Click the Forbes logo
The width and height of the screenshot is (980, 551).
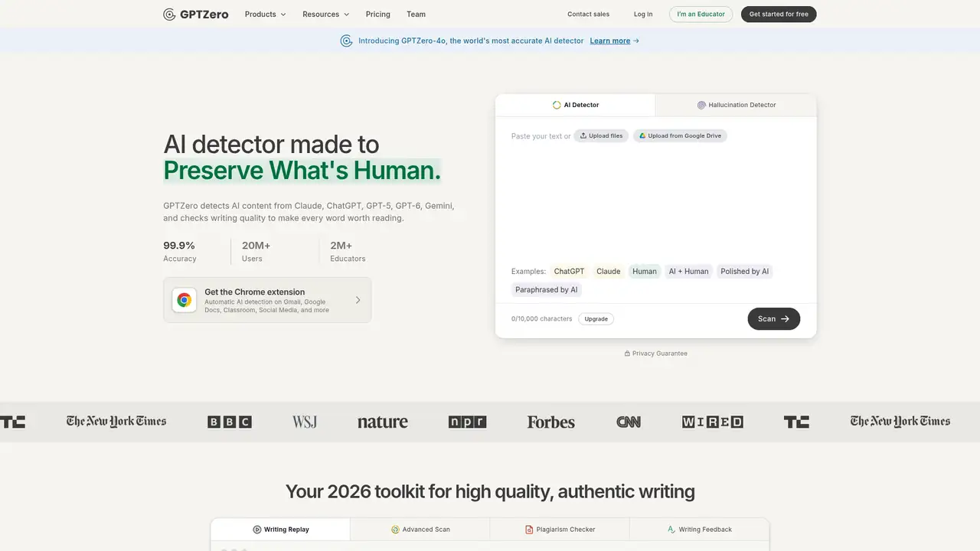pyautogui.click(x=551, y=422)
